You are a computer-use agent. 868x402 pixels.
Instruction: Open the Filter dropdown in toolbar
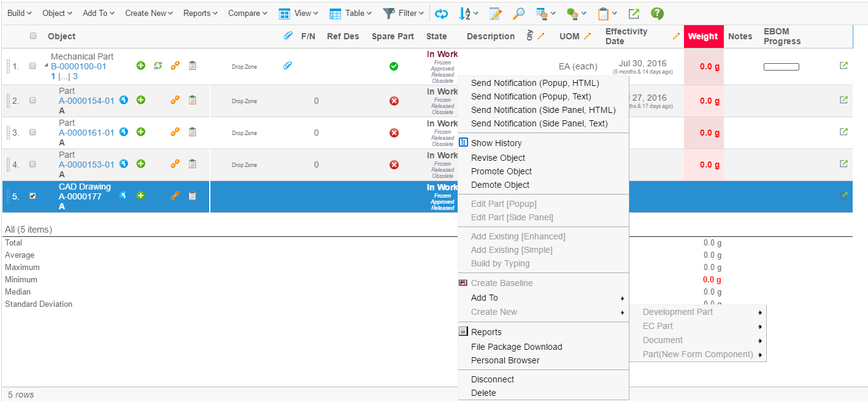click(x=403, y=14)
